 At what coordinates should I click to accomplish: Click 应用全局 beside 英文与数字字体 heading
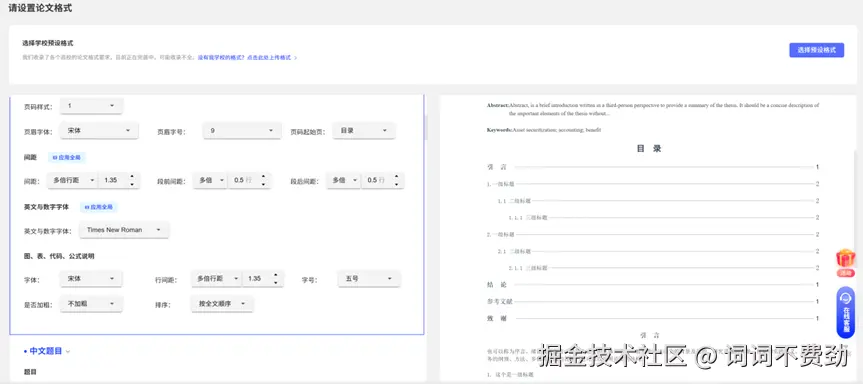(x=99, y=207)
